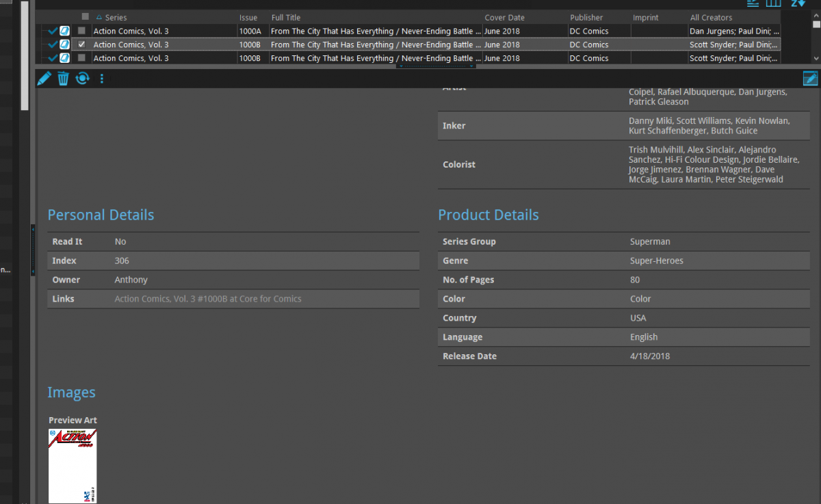Click the circular update-from-Core icon
Viewport: 821px width, 504px height.
pyautogui.click(x=82, y=79)
